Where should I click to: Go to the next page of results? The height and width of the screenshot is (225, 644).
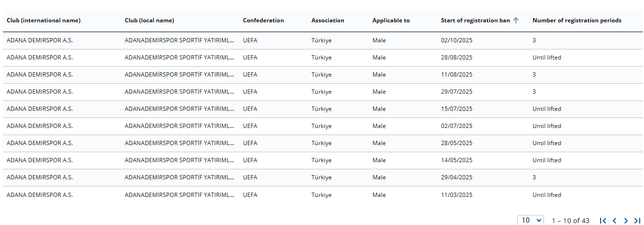pos(626,220)
